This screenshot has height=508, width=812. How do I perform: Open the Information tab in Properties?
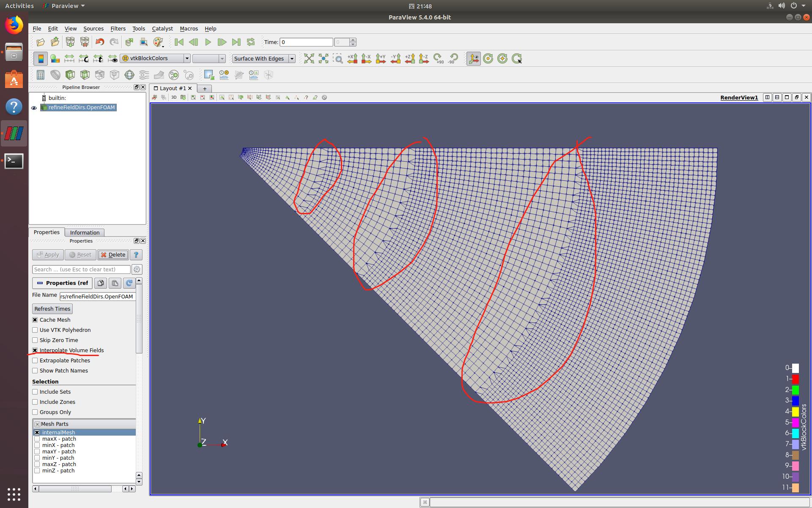pyautogui.click(x=84, y=232)
